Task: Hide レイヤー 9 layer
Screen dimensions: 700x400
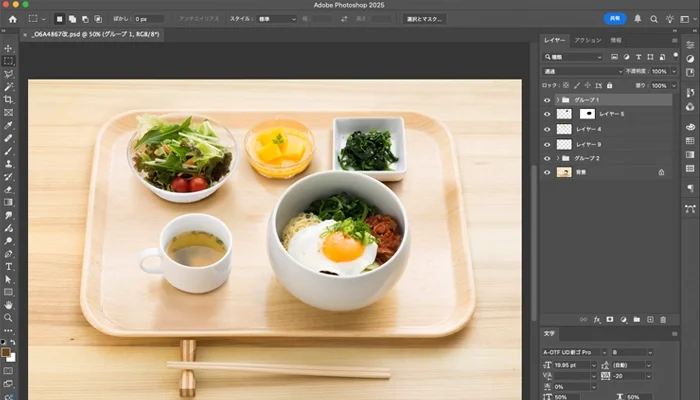Action: (547, 145)
